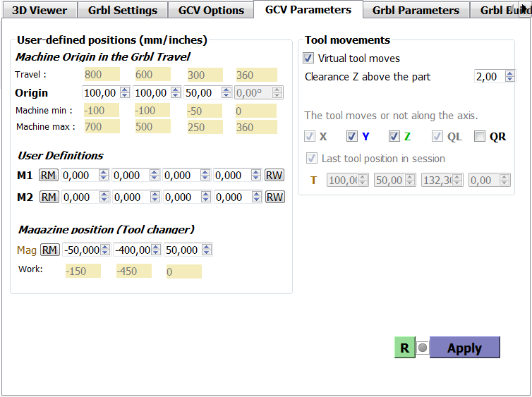This screenshot has height=397, width=532.
Task: Click the Mag -50,000 spinner arrows
Action: coord(105,250)
